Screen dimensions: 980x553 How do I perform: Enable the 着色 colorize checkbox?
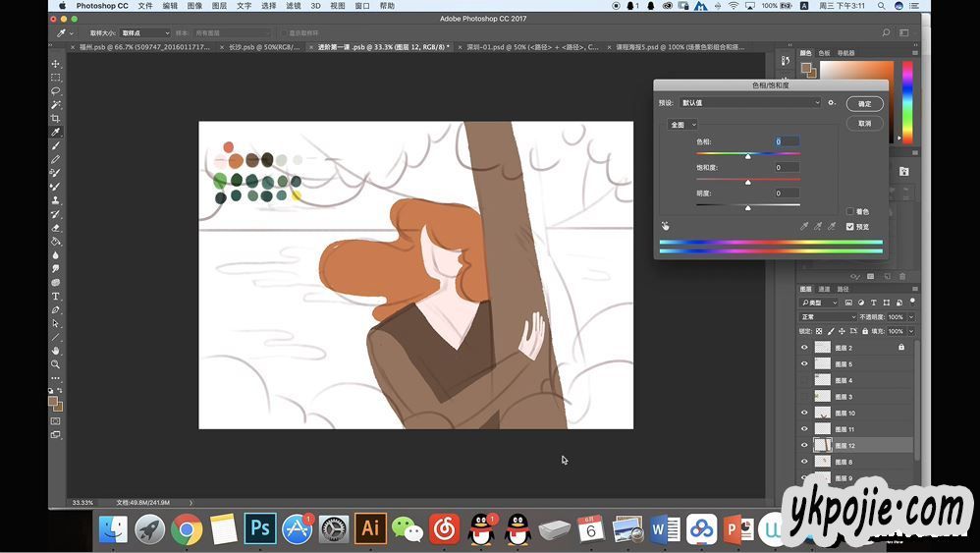click(850, 211)
